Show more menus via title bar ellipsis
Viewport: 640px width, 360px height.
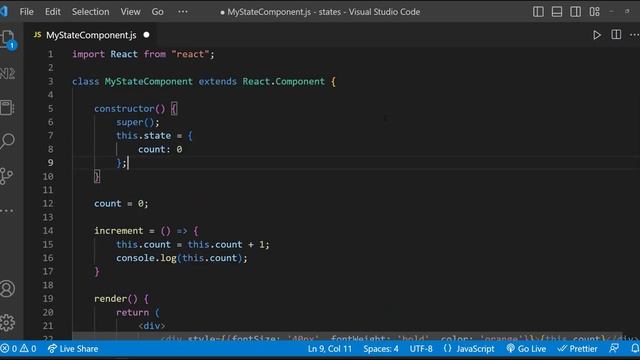pyautogui.click(x=183, y=12)
